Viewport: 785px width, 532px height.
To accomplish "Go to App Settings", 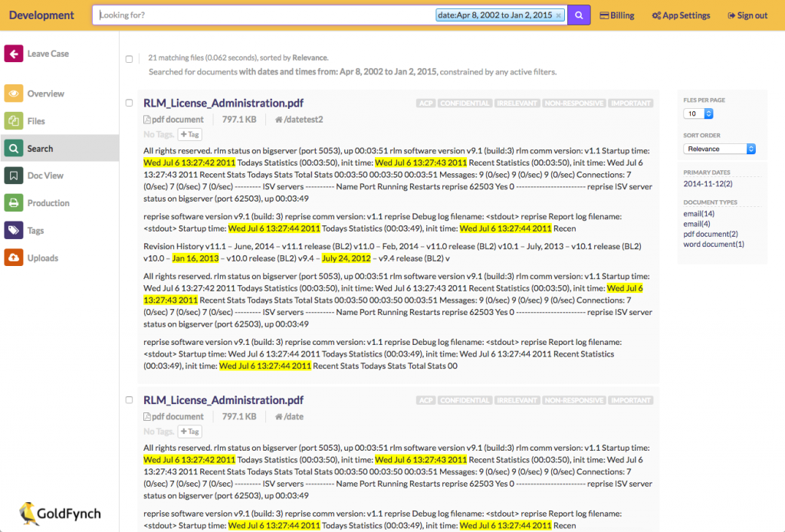I will pyautogui.click(x=680, y=15).
